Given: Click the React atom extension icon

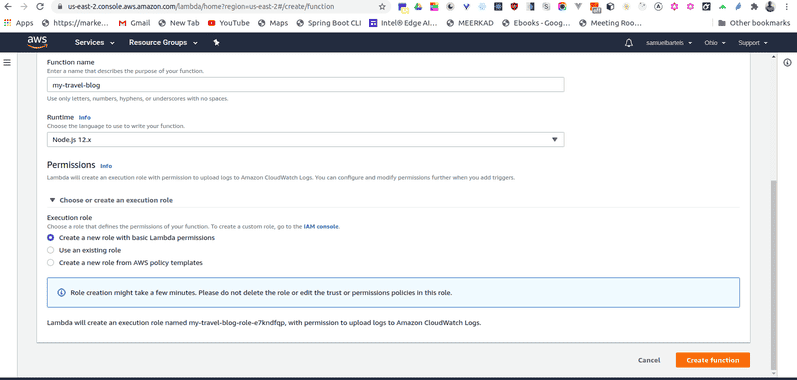Looking at the screenshot, I should [498, 7].
